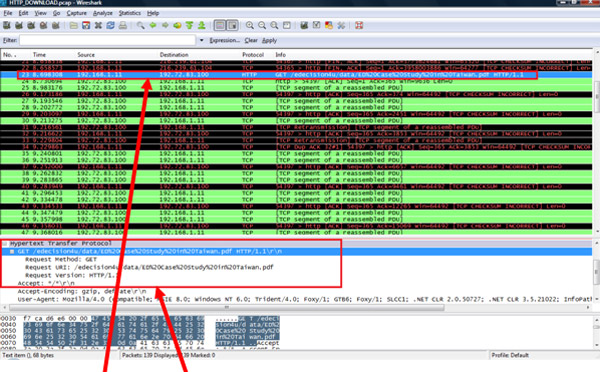The height and width of the screenshot is (372, 600).
Task: Go back in packet history arrow
Action: coord(153,26)
